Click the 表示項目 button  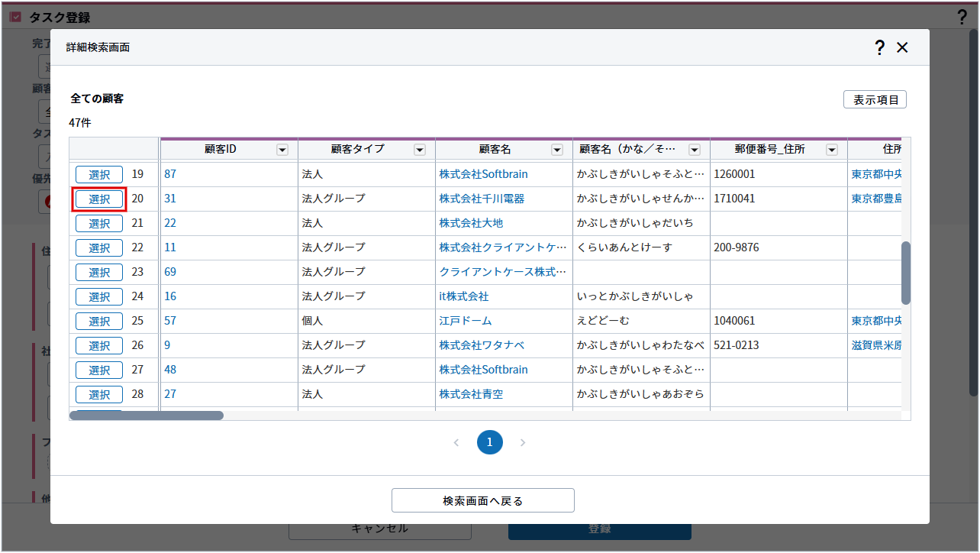(875, 100)
